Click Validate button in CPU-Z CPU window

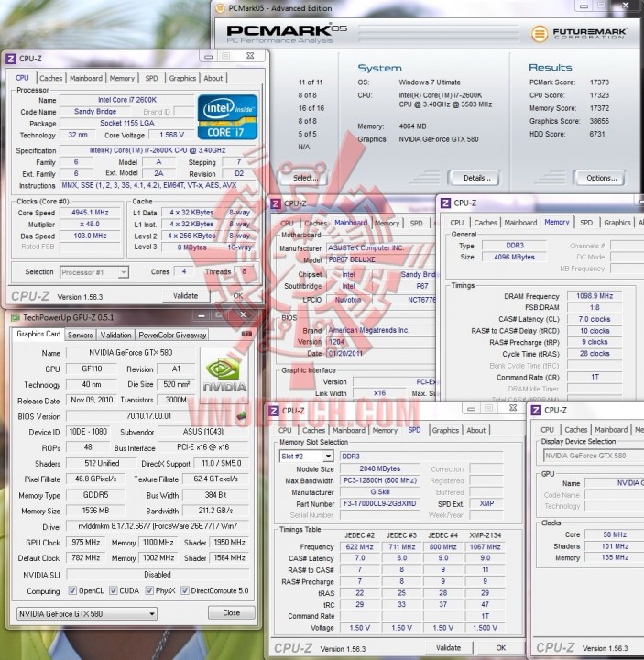pyautogui.click(x=185, y=296)
